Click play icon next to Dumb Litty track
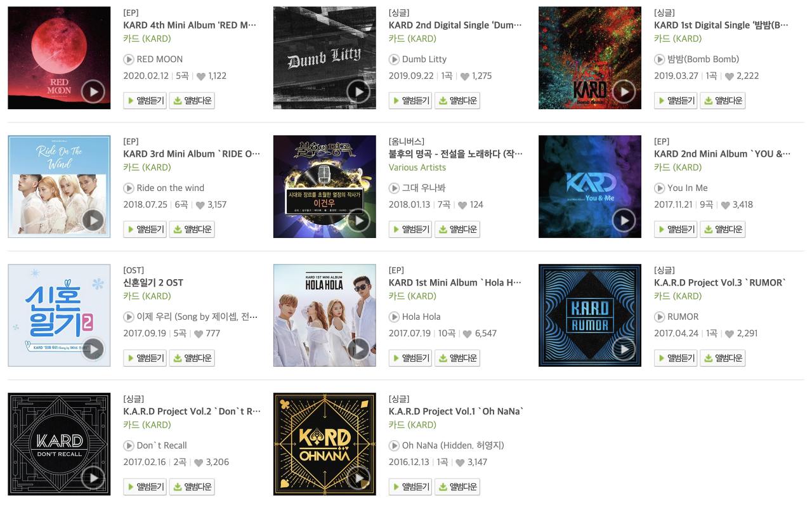 click(394, 59)
